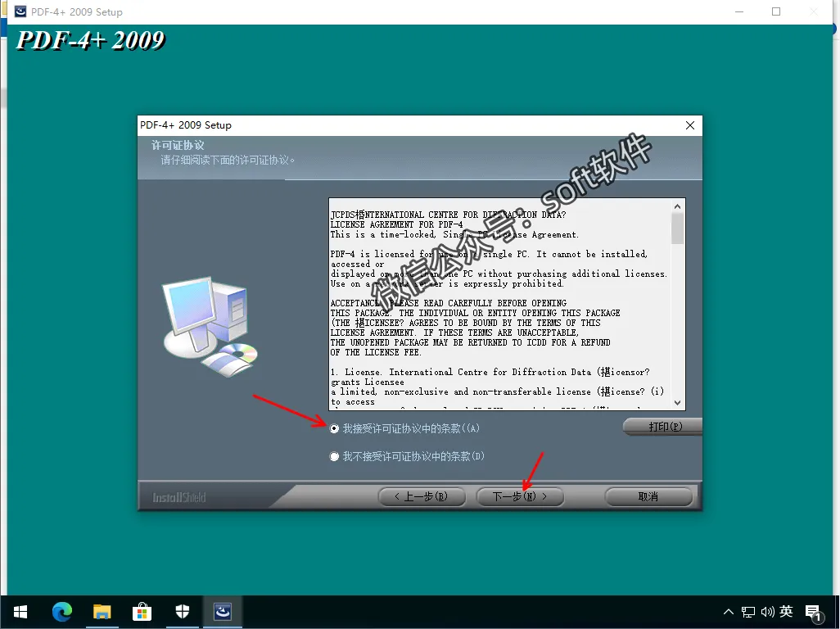Open the notification center icon
The image size is (840, 629).
click(813, 613)
